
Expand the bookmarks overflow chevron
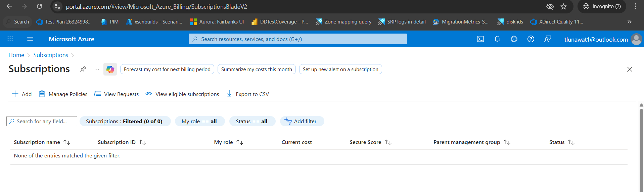629,22
